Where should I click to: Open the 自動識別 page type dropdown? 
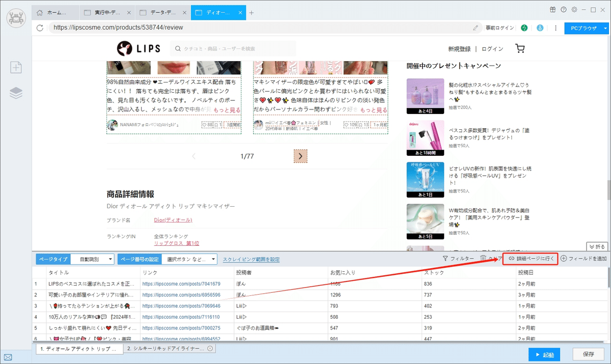click(93, 259)
